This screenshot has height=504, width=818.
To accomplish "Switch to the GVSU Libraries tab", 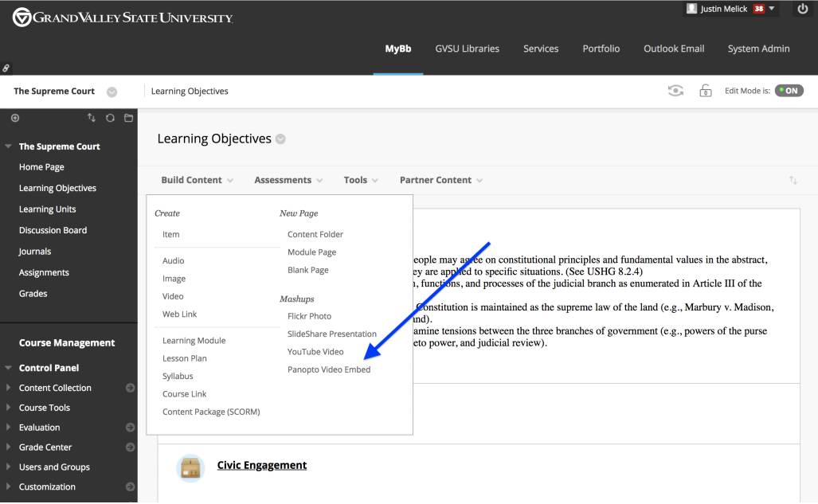I will click(467, 49).
